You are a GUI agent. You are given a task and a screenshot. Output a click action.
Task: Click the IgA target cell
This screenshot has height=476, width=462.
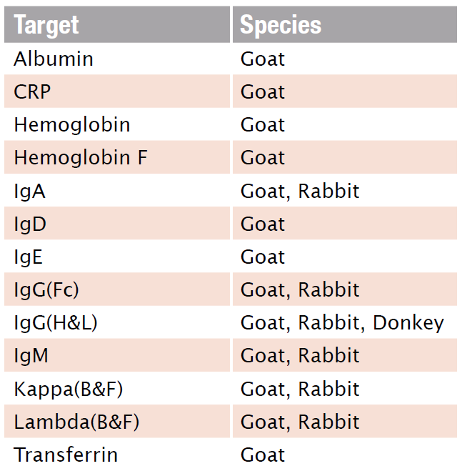[30, 191]
